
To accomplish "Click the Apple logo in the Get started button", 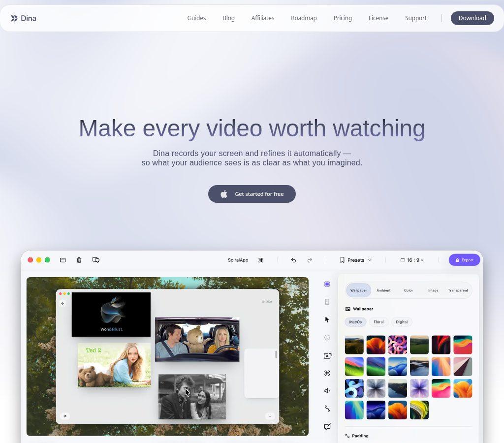I will (x=224, y=194).
